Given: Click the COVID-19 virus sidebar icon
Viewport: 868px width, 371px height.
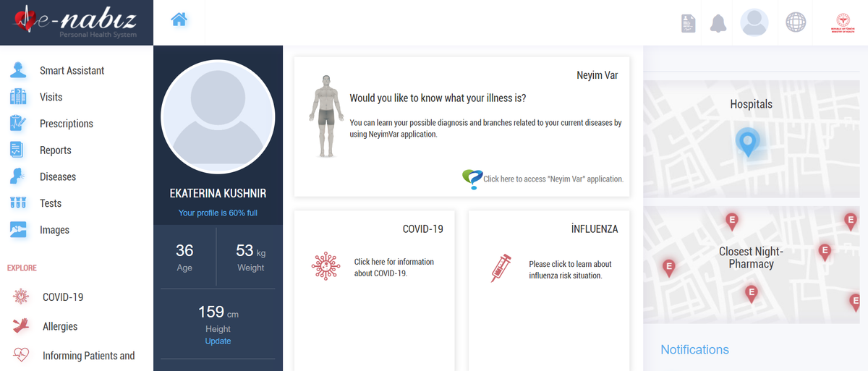Looking at the screenshot, I should [x=22, y=297].
